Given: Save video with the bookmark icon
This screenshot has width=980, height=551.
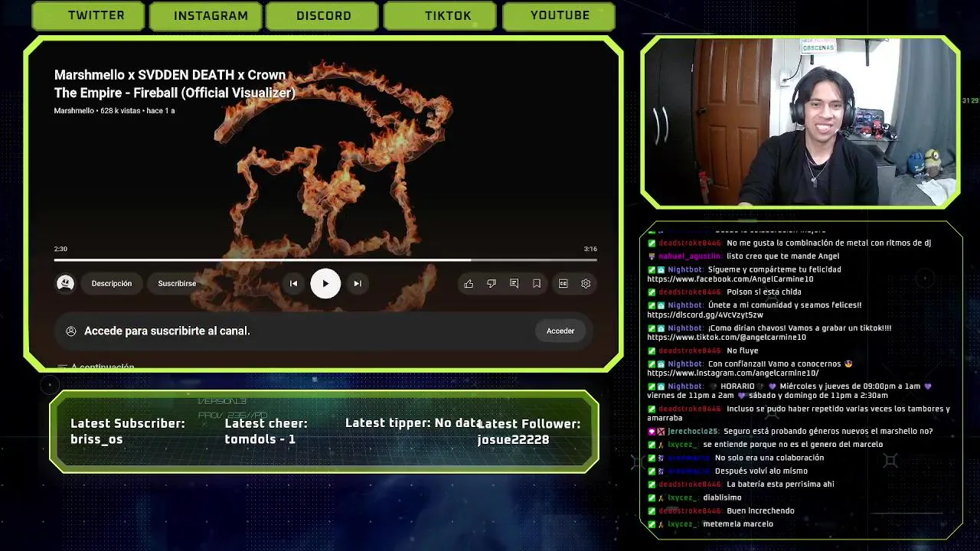Looking at the screenshot, I should [537, 283].
